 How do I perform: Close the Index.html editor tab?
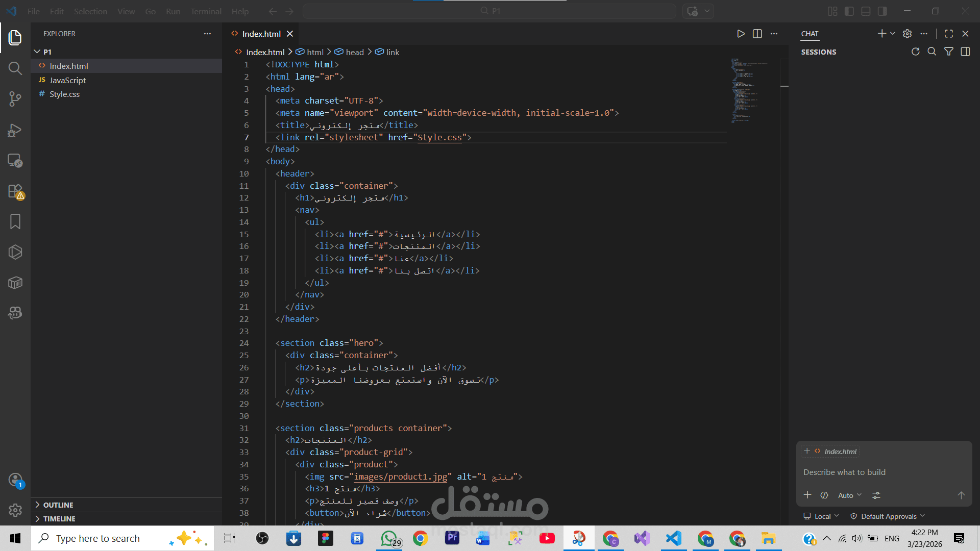(290, 34)
